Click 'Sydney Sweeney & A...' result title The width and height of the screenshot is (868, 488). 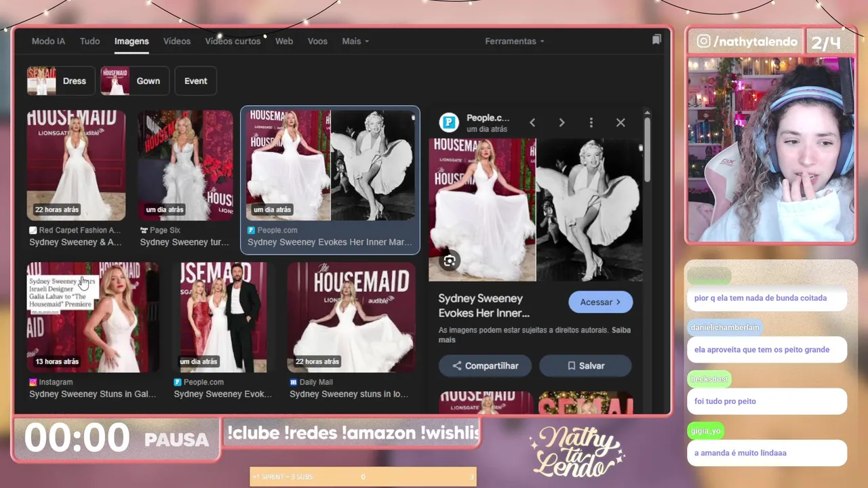click(x=75, y=242)
